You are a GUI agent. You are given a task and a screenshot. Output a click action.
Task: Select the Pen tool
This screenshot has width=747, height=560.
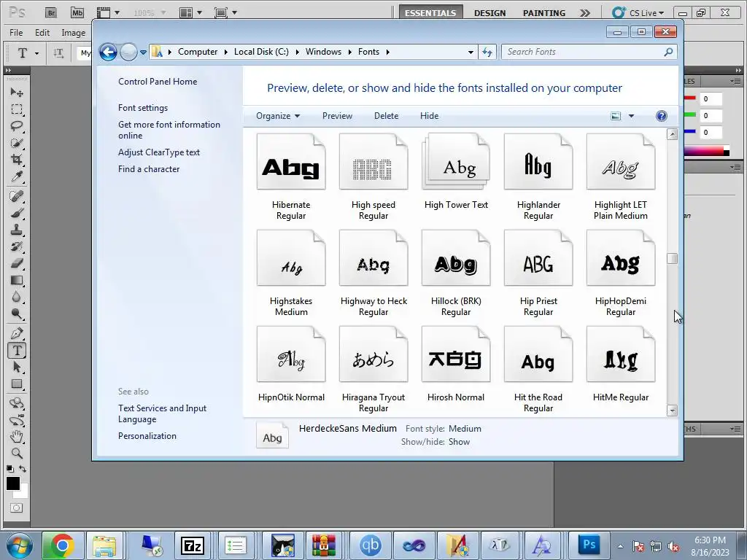pos(17,333)
